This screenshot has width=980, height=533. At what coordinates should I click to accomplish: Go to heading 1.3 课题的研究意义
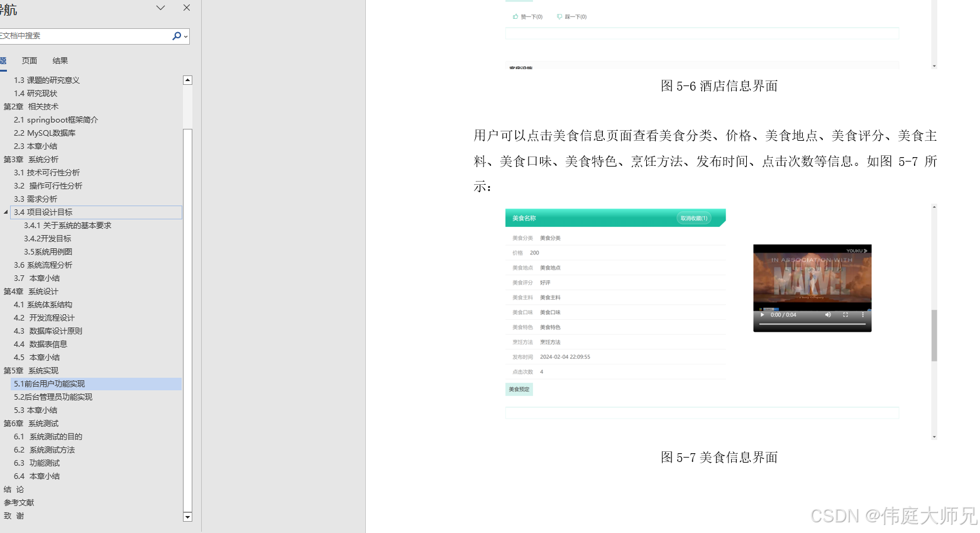click(47, 80)
